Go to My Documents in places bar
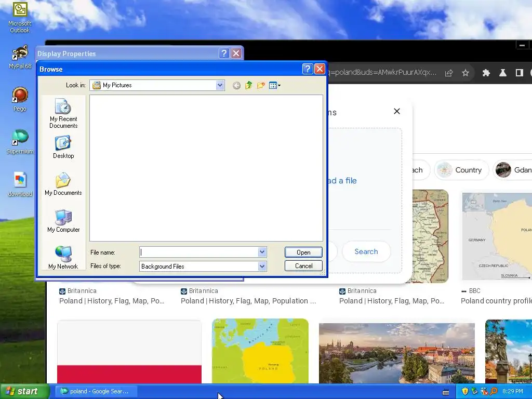 63,184
